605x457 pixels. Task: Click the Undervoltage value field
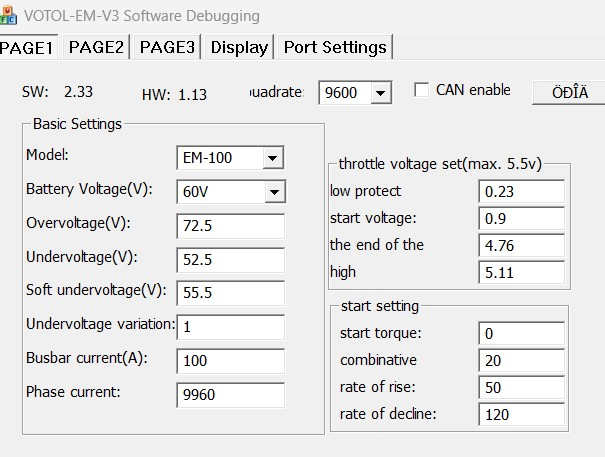[x=229, y=260]
